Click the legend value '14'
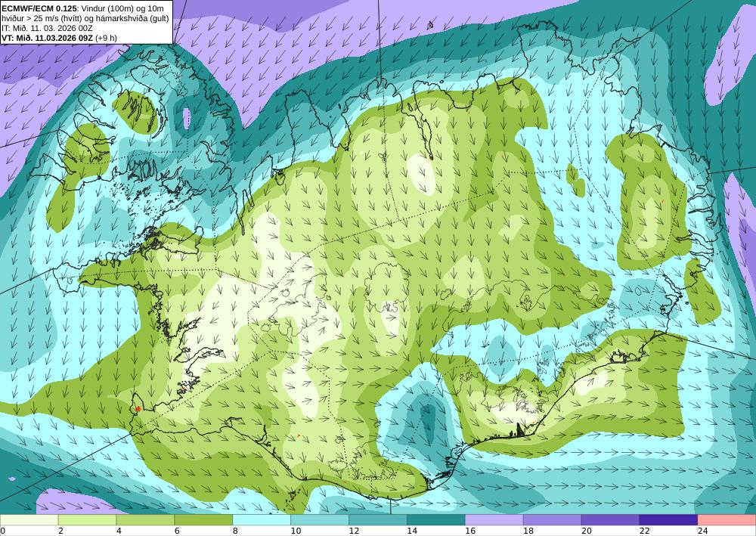756x536 pixels. [x=412, y=531]
